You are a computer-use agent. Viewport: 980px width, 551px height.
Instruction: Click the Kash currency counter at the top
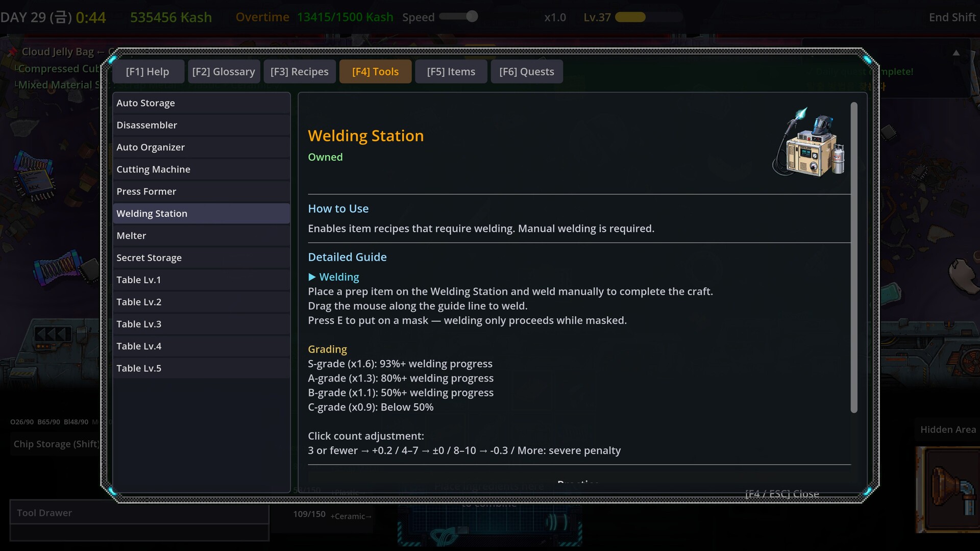coord(171,17)
